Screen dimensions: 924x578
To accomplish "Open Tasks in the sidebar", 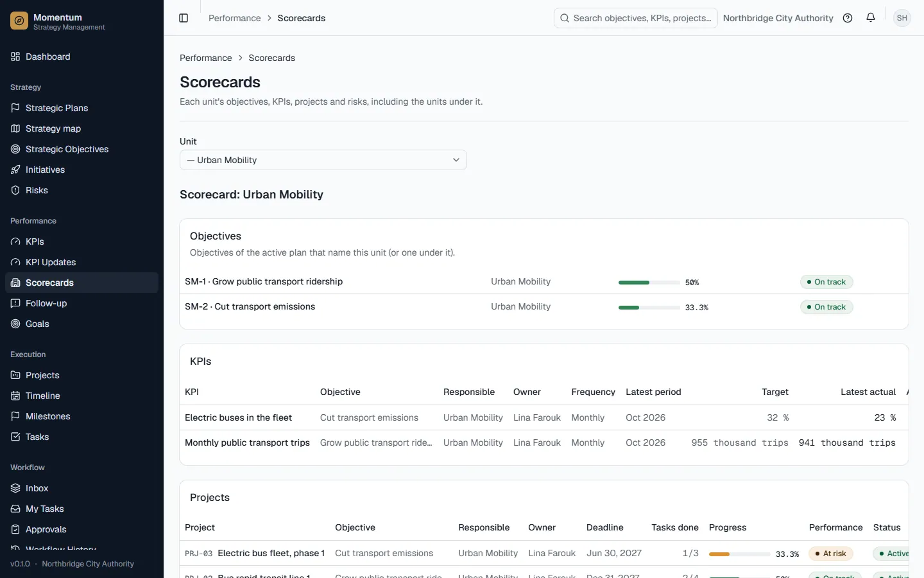I will pyautogui.click(x=81, y=437).
